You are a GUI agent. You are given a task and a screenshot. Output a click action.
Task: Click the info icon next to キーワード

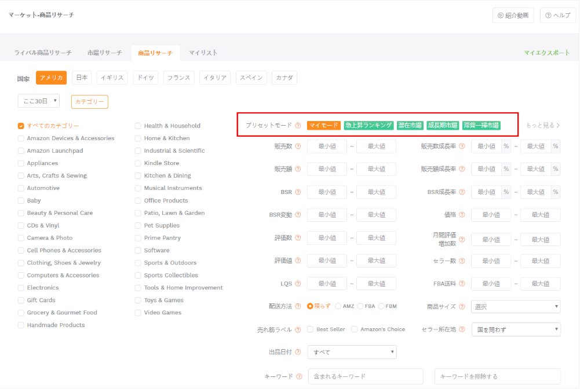pyautogui.click(x=299, y=376)
